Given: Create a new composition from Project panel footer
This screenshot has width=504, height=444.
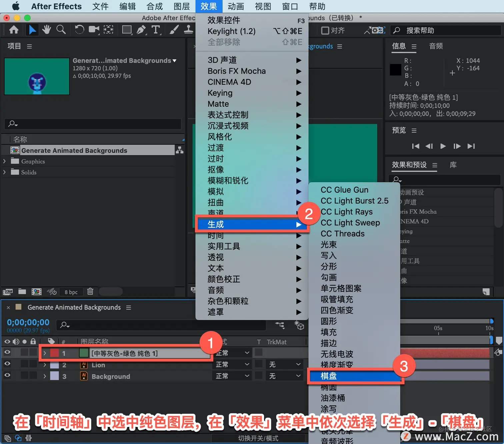Looking at the screenshot, I should point(37,292).
